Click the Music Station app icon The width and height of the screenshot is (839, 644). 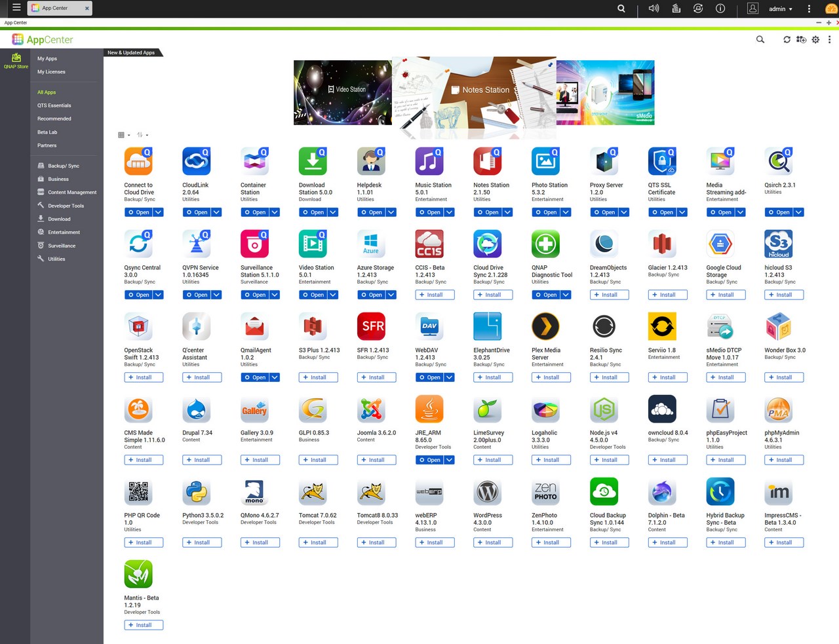(x=429, y=161)
